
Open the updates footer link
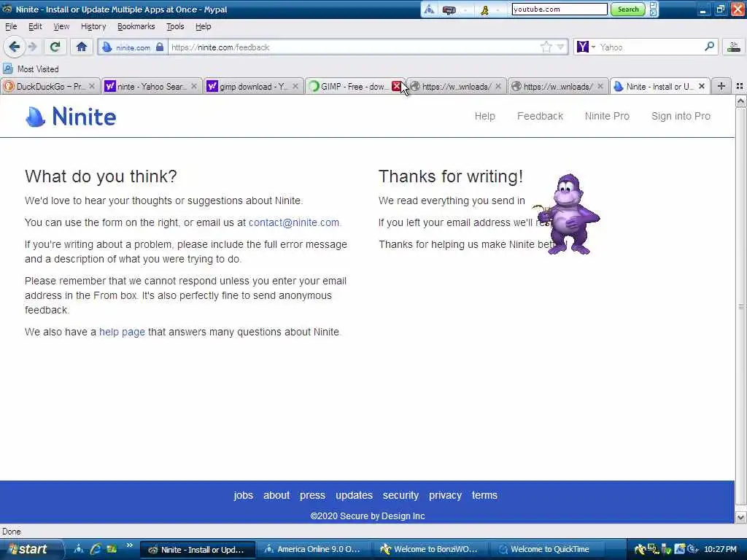click(354, 495)
